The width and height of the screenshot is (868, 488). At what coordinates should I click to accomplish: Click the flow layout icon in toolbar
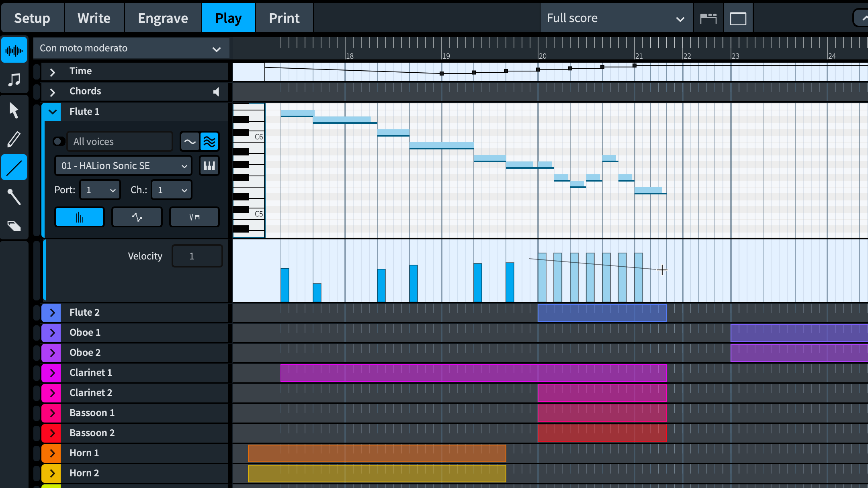708,18
